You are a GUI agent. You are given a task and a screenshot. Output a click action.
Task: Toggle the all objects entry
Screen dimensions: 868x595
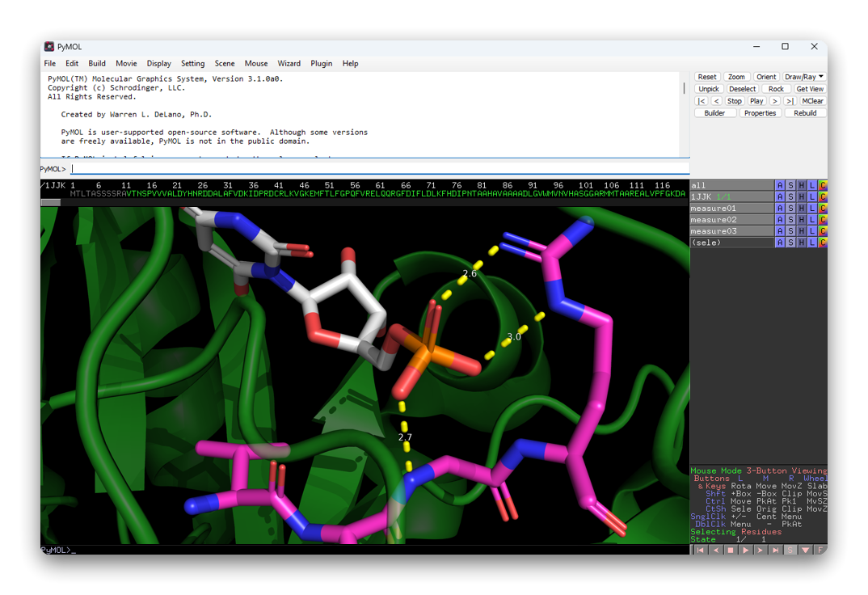731,185
